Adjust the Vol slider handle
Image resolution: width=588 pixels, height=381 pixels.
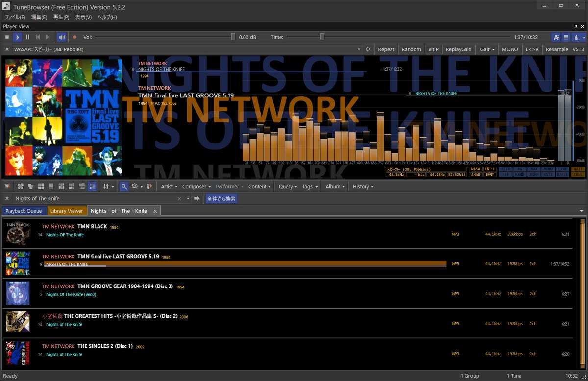[233, 37]
